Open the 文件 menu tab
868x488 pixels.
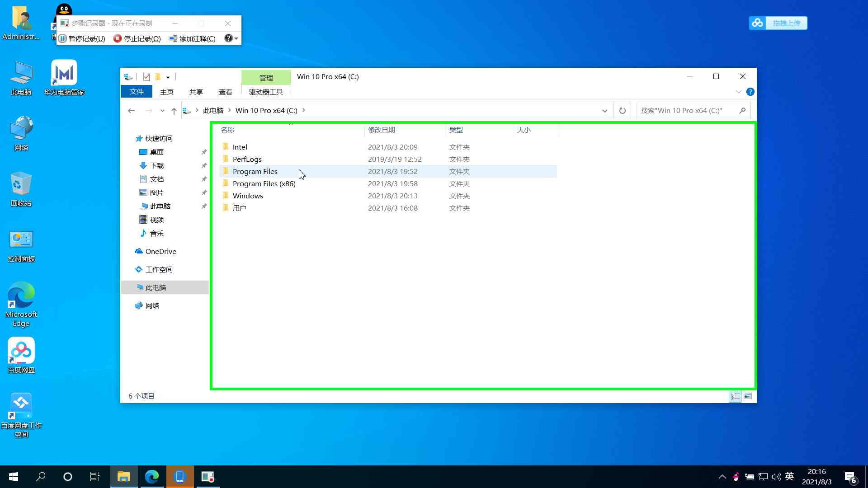coord(136,92)
